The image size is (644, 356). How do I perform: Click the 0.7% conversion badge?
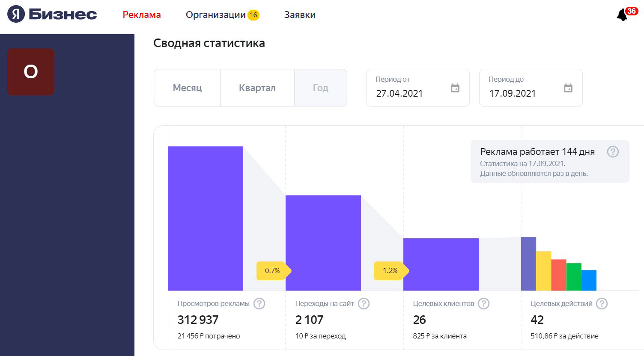point(273,270)
